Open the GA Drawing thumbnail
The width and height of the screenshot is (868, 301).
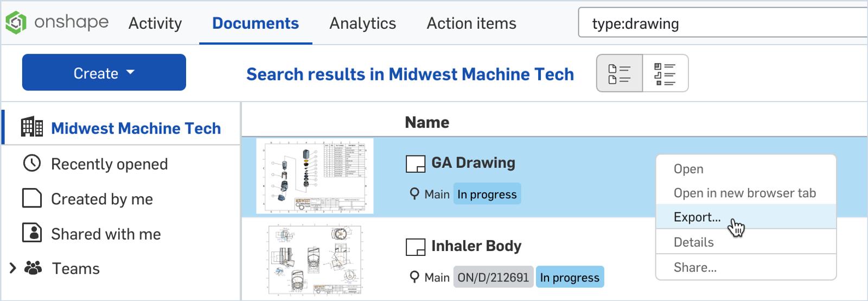point(315,176)
